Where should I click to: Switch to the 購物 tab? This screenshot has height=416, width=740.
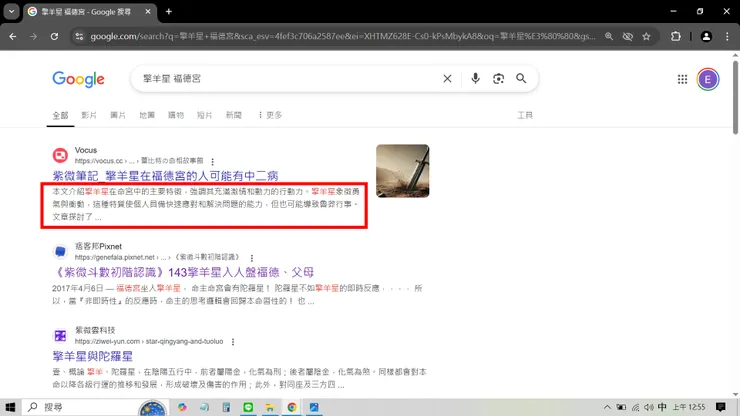[x=176, y=115]
